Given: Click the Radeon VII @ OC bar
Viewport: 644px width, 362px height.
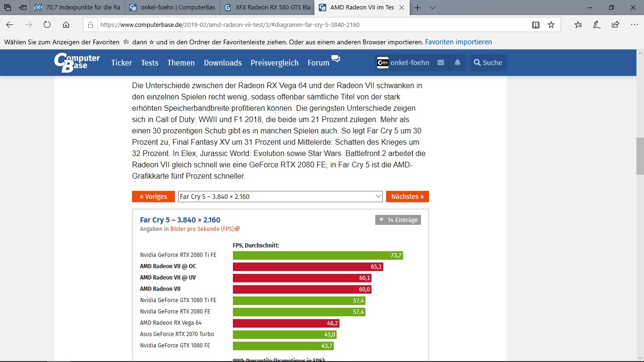Looking at the screenshot, I should tap(308, 267).
